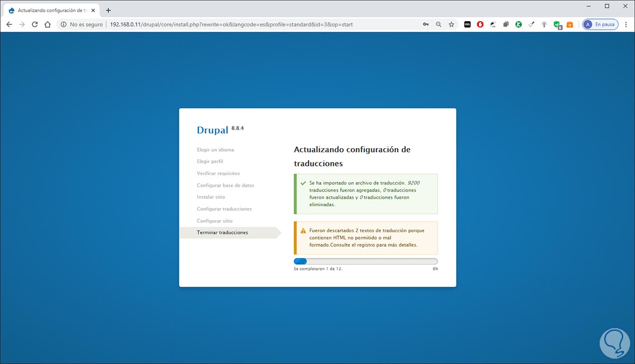
Task: Open the green shield checkmark extension
Action: pyautogui.click(x=557, y=24)
